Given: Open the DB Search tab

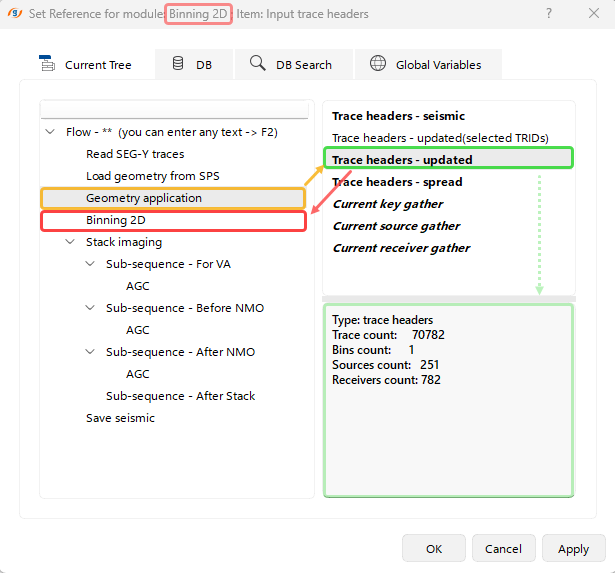Looking at the screenshot, I should point(293,64).
